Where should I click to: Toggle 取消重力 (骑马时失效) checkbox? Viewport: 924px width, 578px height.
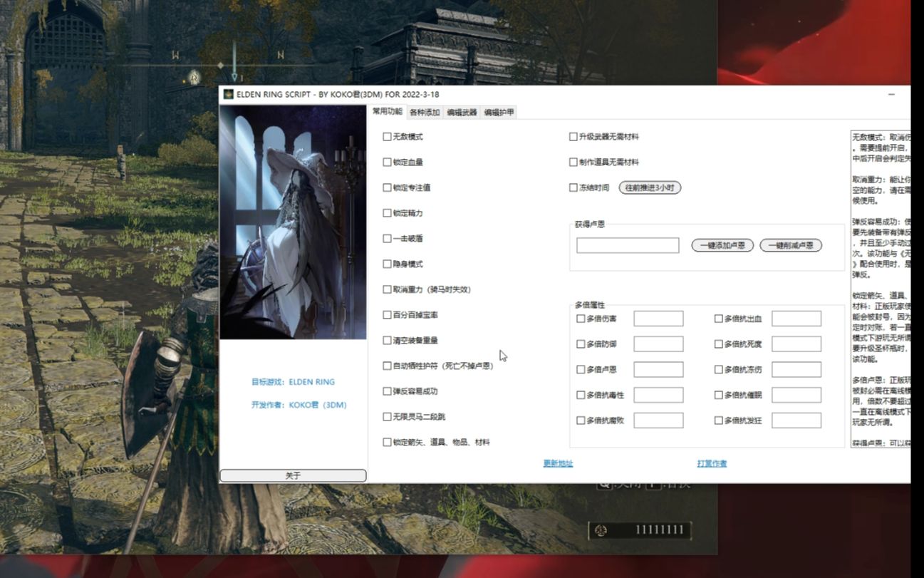pyautogui.click(x=387, y=290)
